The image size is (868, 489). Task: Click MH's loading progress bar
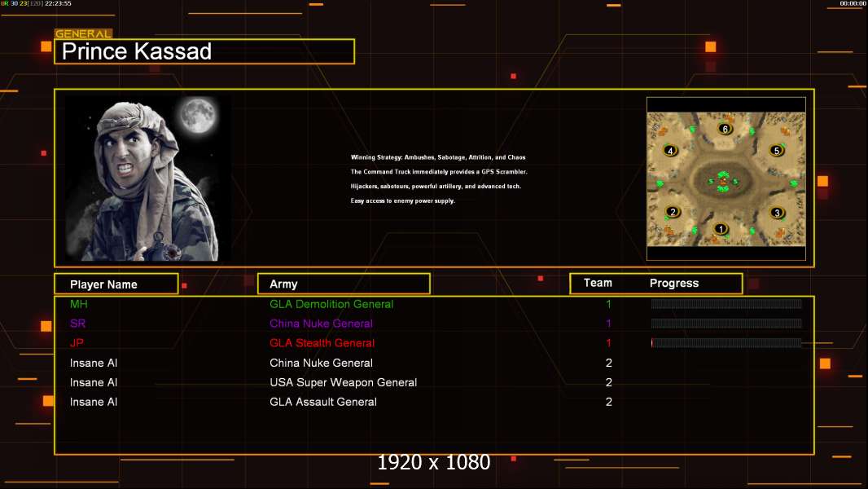point(726,303)
